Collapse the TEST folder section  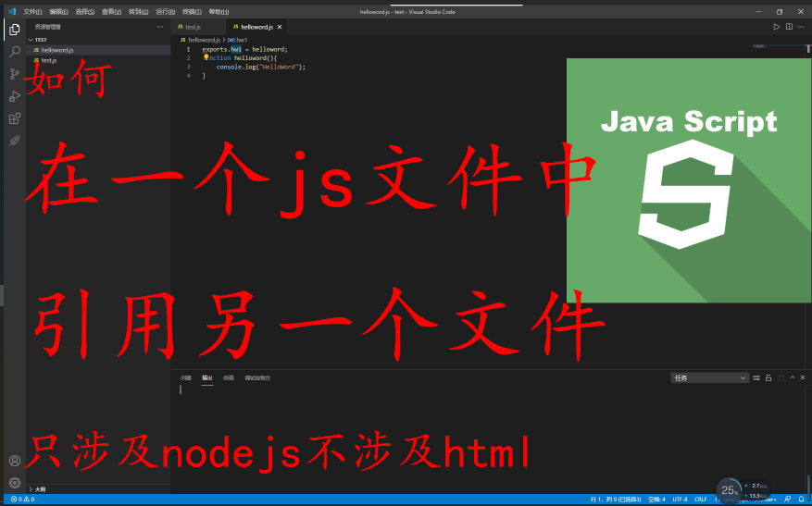pyautogui.click(x=98, y=40)
